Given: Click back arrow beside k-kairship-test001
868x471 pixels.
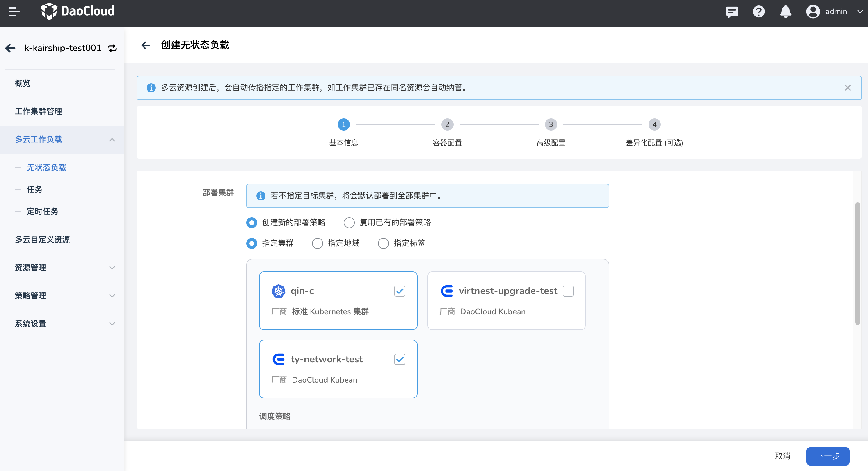Looking at the screenshot, I should click(10, 48).
